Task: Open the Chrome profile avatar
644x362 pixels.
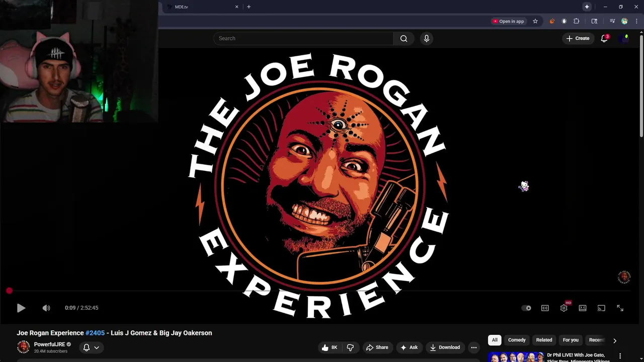Action: (624, 21)
